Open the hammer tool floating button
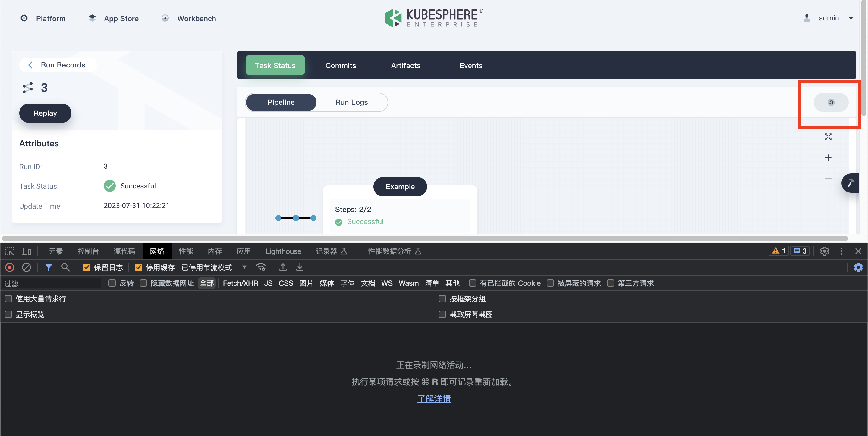 [851, 183]
